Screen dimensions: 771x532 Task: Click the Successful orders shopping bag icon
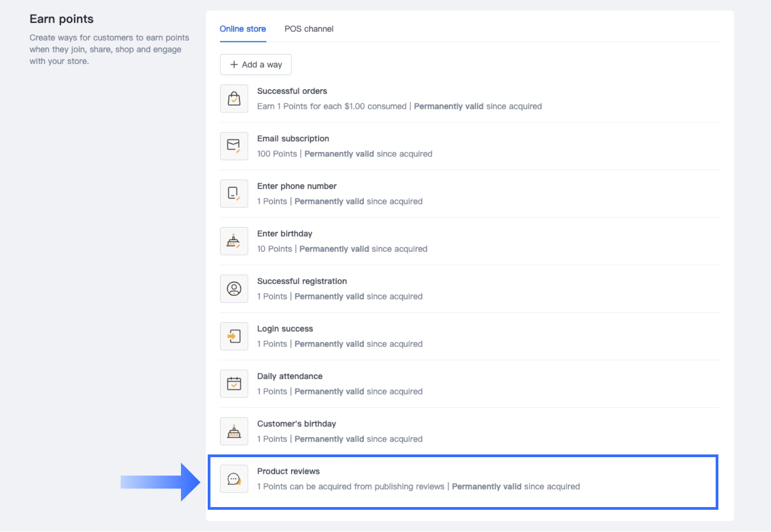234,98
